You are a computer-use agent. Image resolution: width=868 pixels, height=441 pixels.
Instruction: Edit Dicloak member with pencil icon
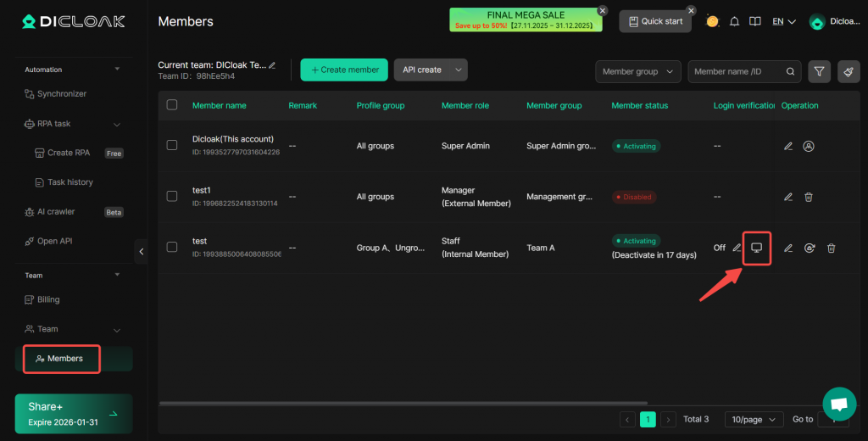[788, 146]
